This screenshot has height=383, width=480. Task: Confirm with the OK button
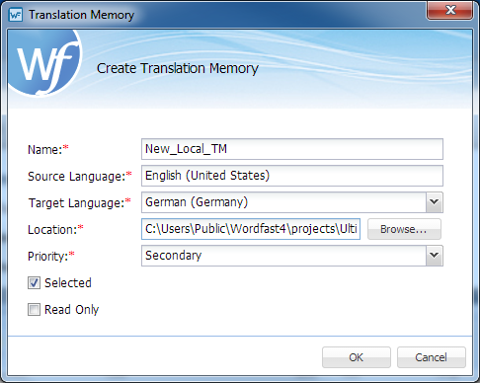click(356, 357)
